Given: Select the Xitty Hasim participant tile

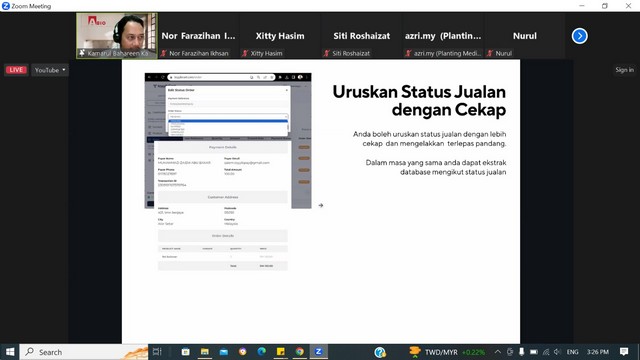Looking at the screenshot, I should [280, 36].
